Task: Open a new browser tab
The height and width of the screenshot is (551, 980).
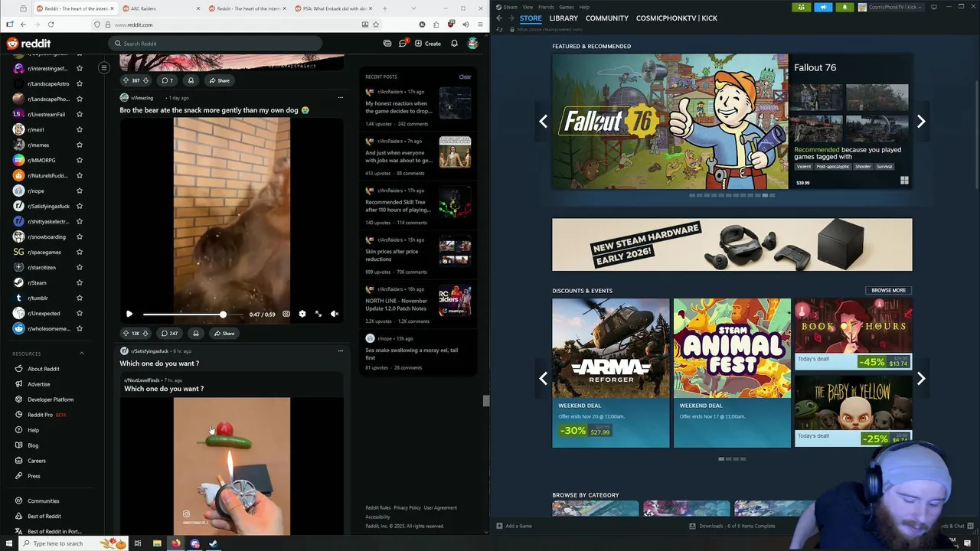Action: (x=384, y=8)
